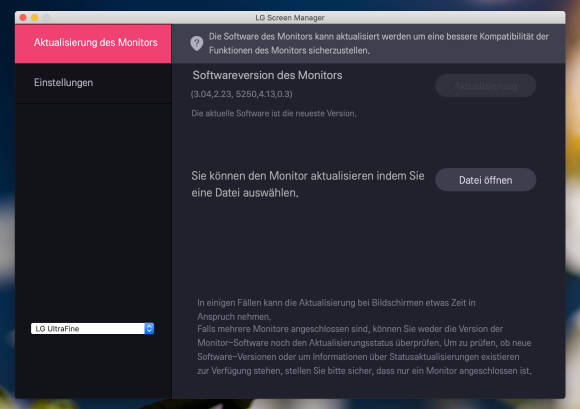Click the paragraph starting 'Falls mehrere Monitore angeschlossen'

click(364, 350)
